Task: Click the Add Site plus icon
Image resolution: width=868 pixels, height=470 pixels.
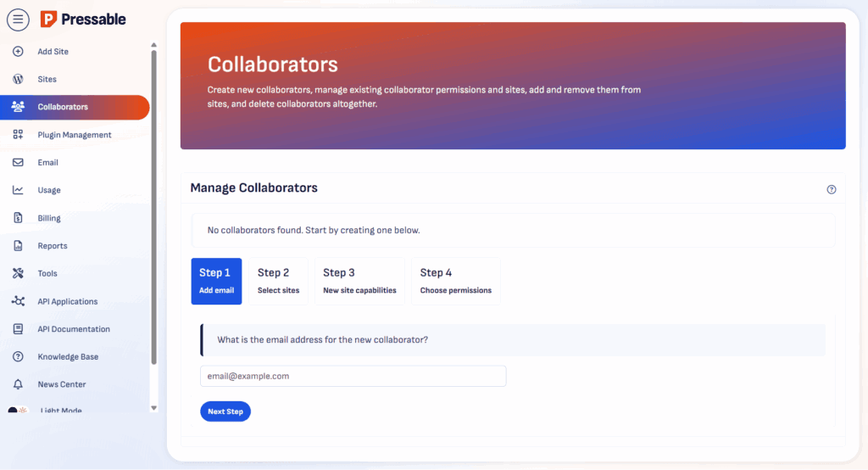Action: (x=18, y=52)
